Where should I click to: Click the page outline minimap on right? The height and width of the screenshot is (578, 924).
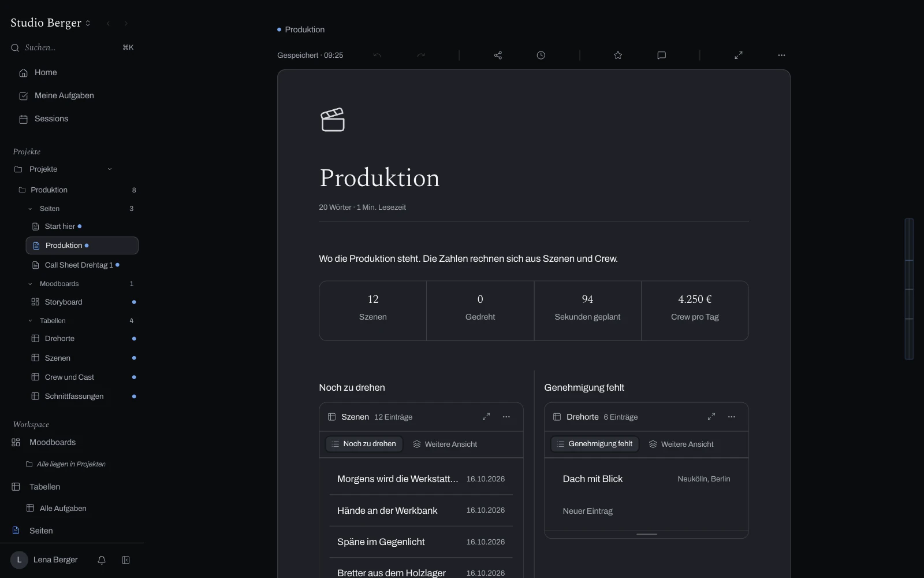(909, 289)
